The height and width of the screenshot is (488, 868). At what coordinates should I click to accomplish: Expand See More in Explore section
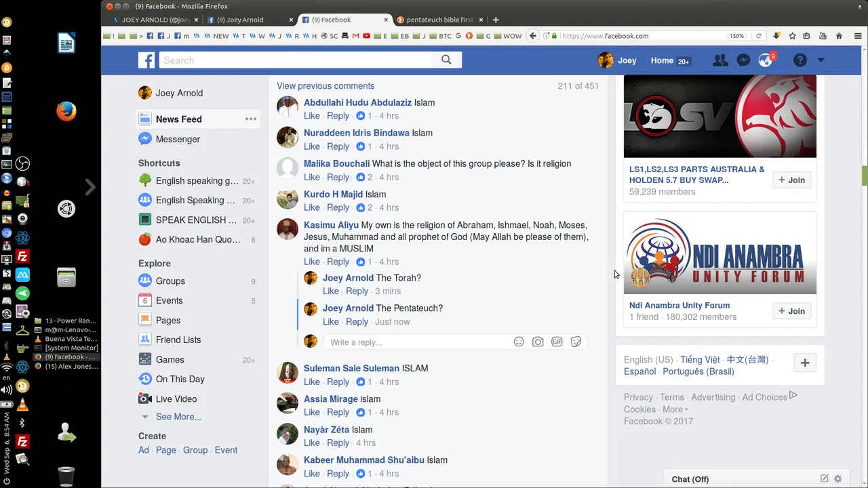point(178,417)
